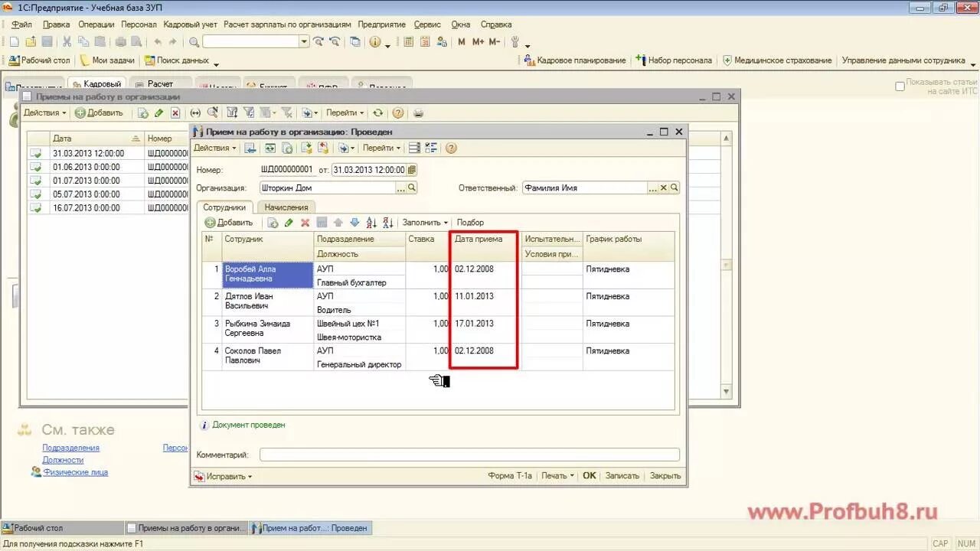Click the Help info icon in main toolbar
The image size is (980, 551).
click(375, 42)
